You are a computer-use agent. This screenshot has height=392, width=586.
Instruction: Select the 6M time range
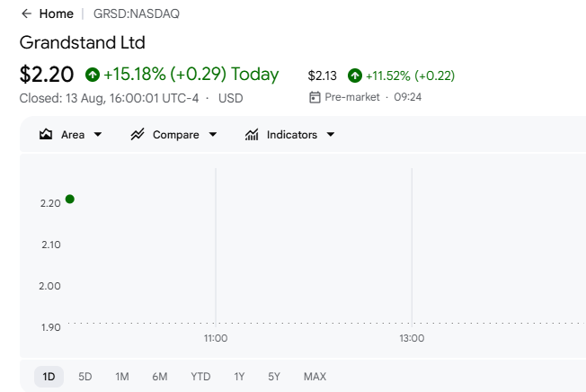(x=160, y=377)
